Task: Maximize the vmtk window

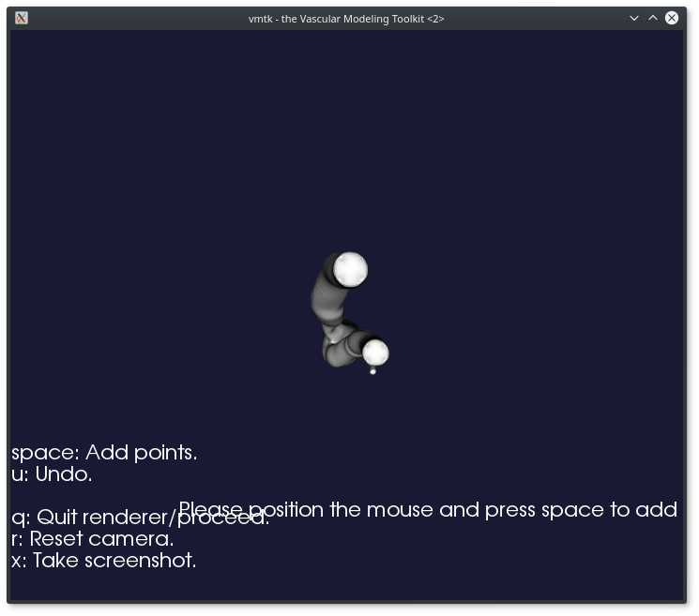Action: click(x=653, y=18)
